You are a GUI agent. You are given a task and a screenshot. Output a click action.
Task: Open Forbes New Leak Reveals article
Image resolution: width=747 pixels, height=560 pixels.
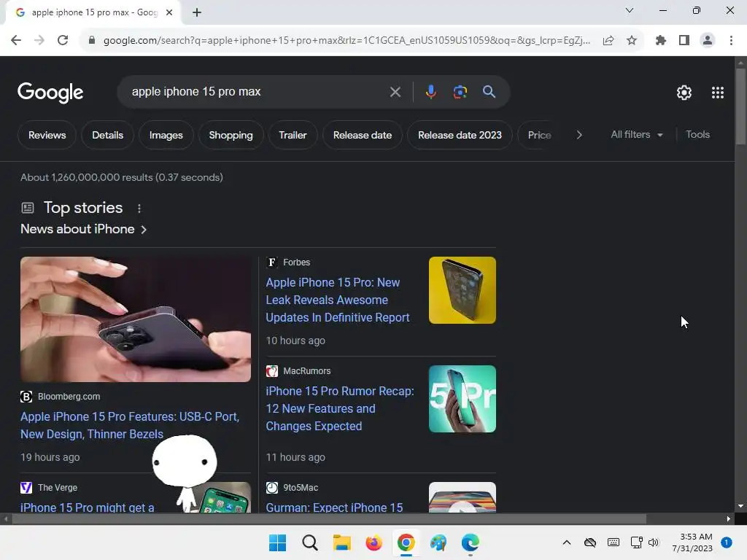pos(337,300)
